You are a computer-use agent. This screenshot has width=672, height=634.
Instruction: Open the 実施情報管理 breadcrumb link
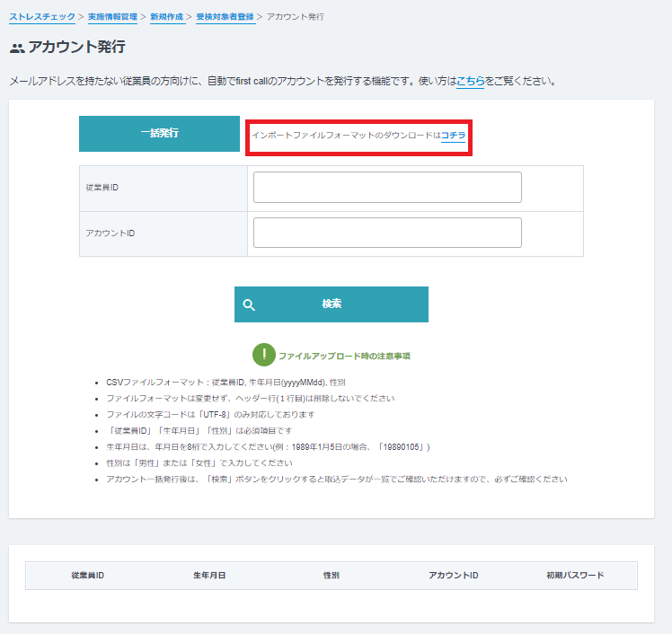pos(113,17)
